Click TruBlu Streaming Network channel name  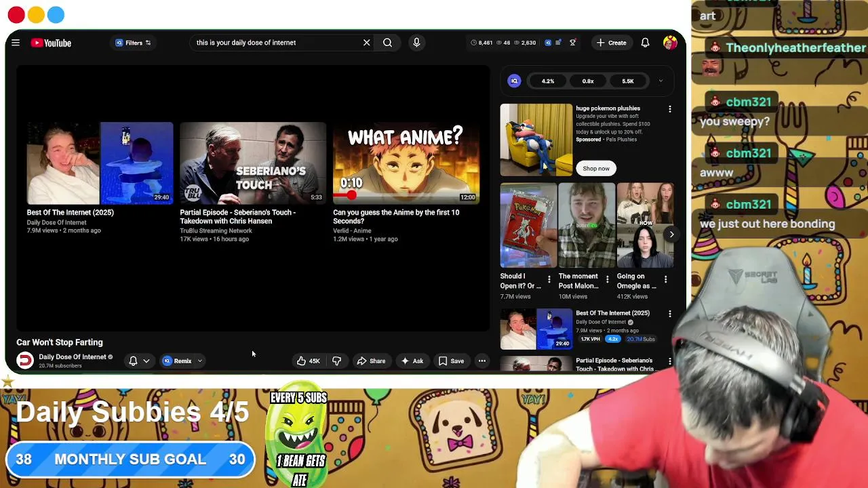[216, 230]
